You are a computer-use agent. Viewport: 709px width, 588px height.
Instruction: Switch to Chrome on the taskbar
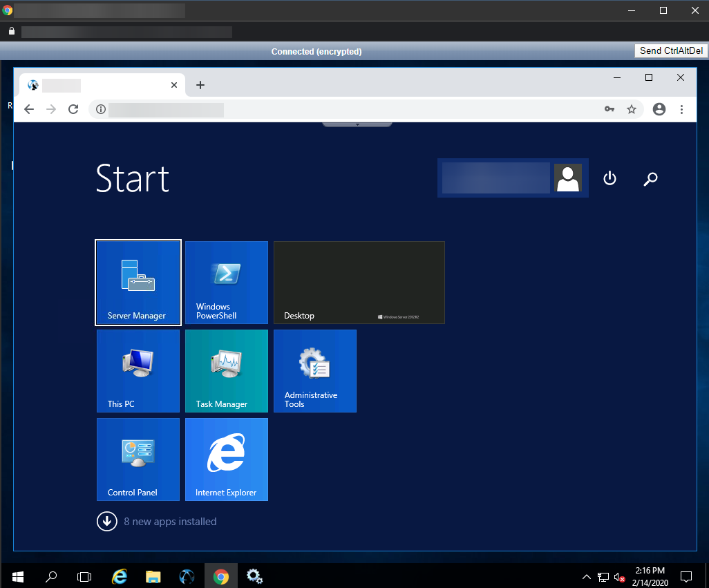220,576
